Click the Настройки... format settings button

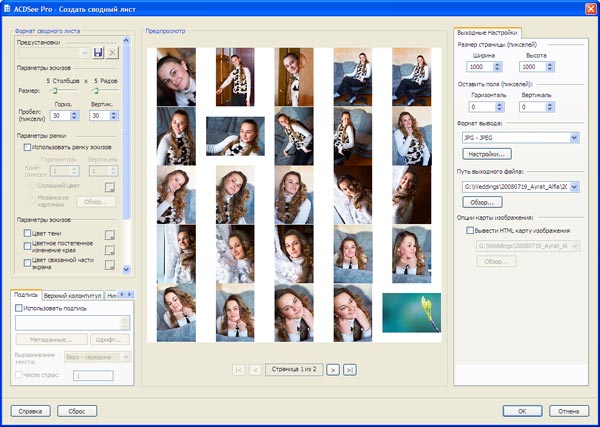(x=487, y=155)
